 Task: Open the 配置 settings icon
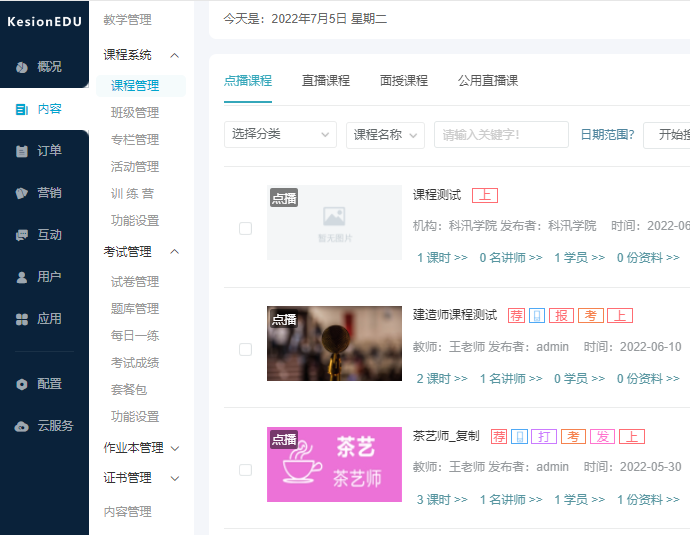(x=22, y=384)
